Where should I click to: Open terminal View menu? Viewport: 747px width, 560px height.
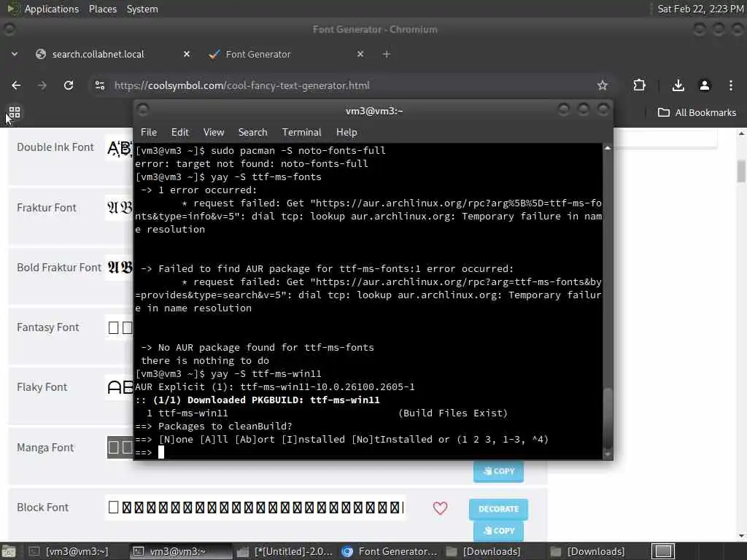point(214,133)
